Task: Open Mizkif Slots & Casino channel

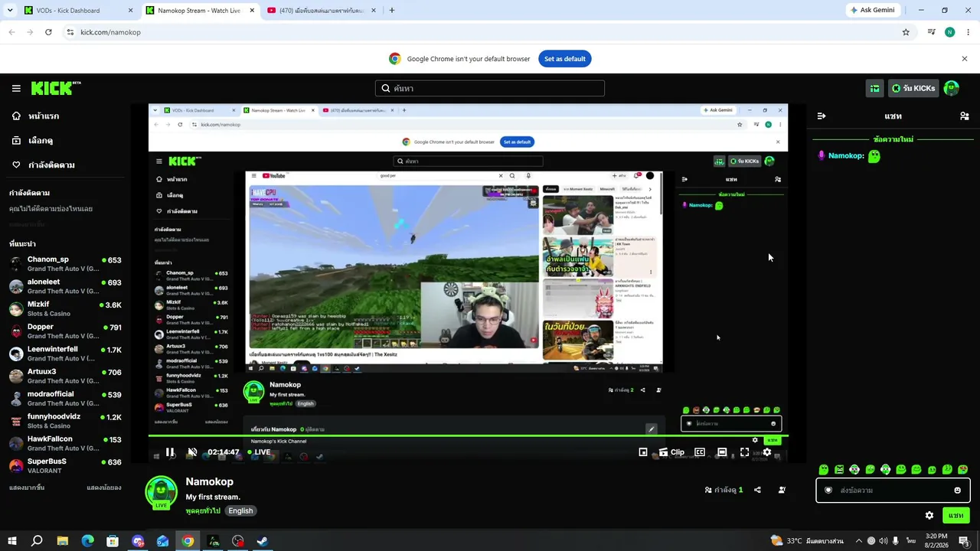Action: pos(65,308)
